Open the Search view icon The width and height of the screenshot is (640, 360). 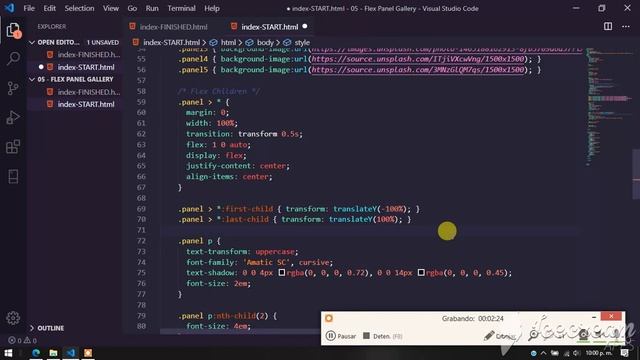click(x=13, y=59)
